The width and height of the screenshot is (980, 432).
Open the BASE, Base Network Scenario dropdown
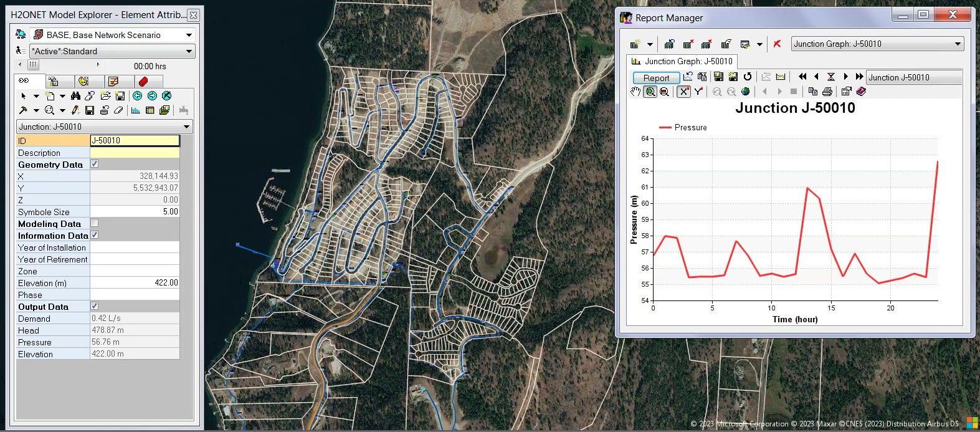point(112,35)
